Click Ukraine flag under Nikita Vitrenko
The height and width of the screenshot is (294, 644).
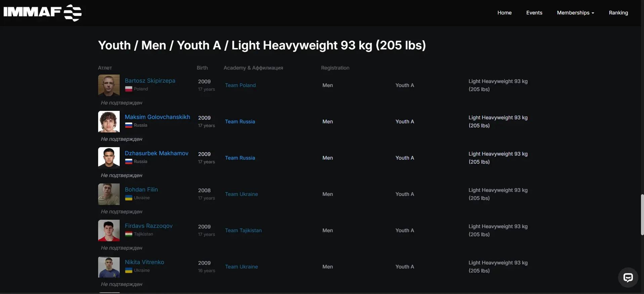tap(129, 270)
